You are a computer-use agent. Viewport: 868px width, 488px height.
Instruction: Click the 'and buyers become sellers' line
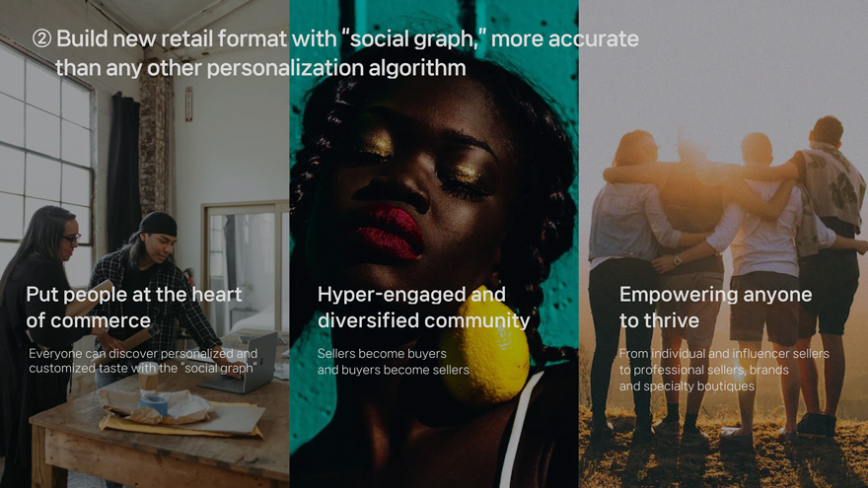coord(393,370)
